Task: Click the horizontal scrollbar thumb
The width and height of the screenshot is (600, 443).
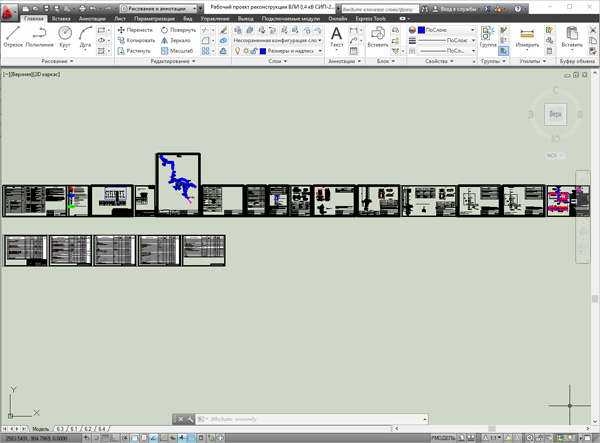Action: pos(492,428)
